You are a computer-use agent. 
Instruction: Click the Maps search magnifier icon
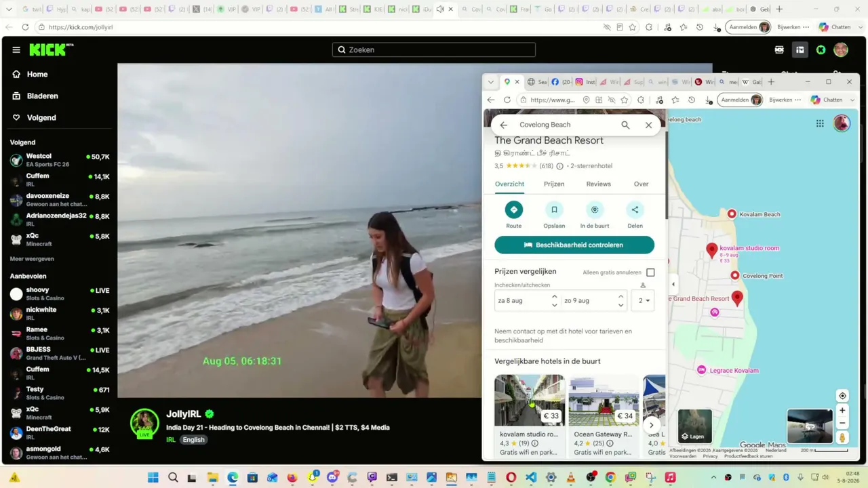[625, 125]
